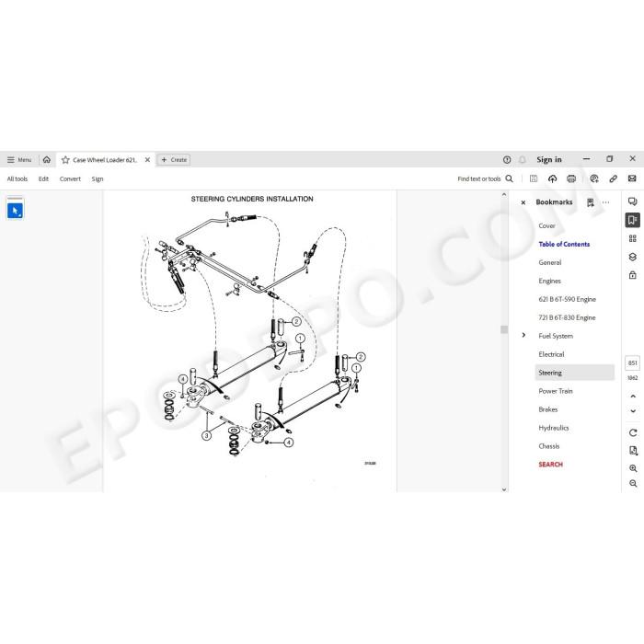The image size is (644, 644).
Task: Open the Cover bookmark
Action: click(x=546, y=226)
